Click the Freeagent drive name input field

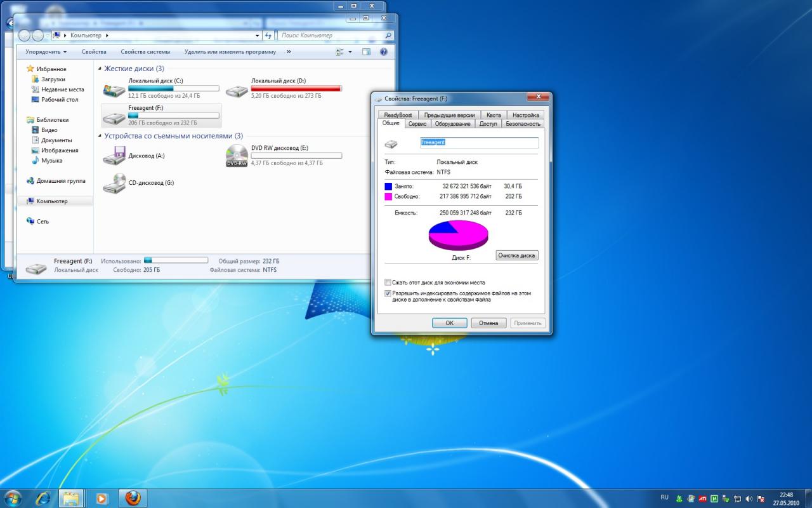[x=479, y=143]
